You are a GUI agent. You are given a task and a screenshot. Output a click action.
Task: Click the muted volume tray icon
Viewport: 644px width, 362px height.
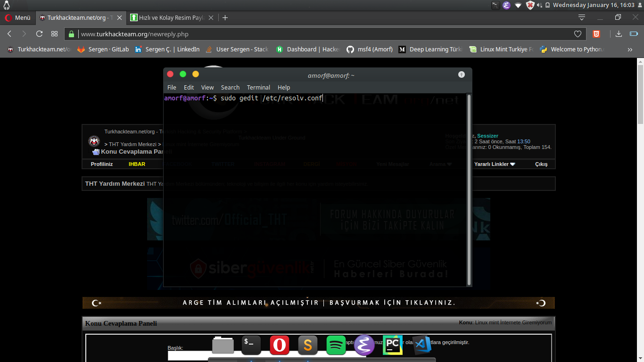pos(540,5)
